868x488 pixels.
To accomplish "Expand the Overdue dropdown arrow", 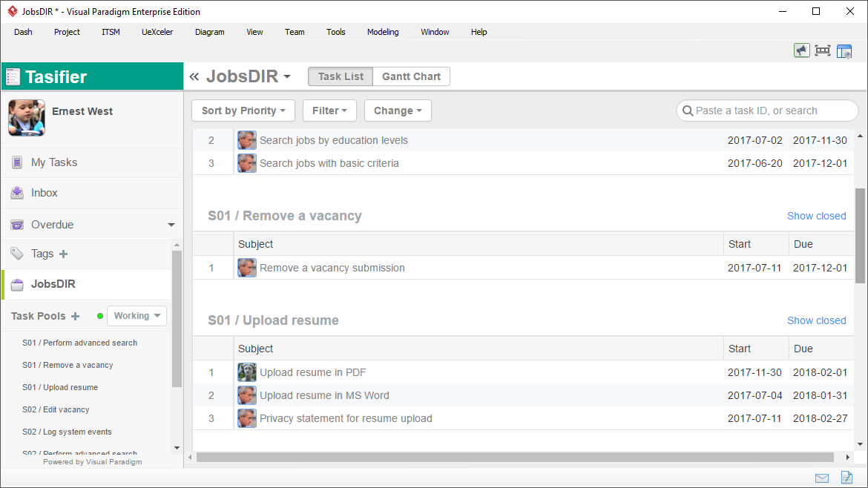I will click(x=171, y=225).
